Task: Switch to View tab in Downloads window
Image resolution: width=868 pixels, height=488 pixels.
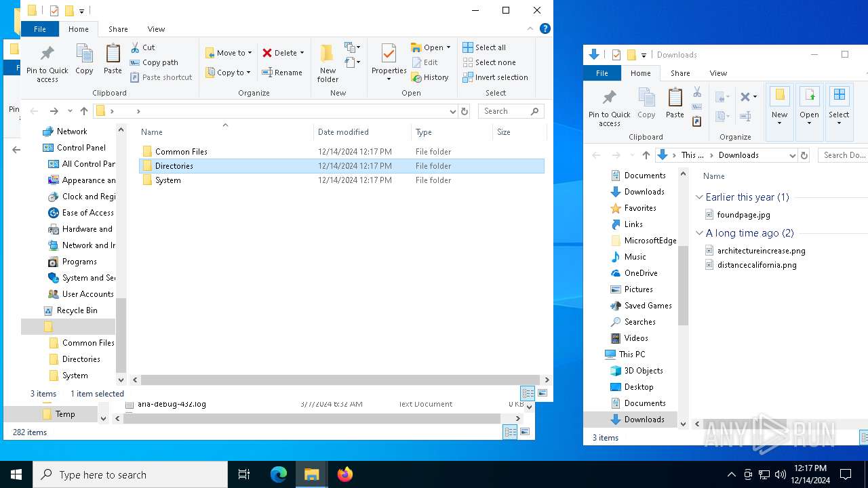Action: 718,73
